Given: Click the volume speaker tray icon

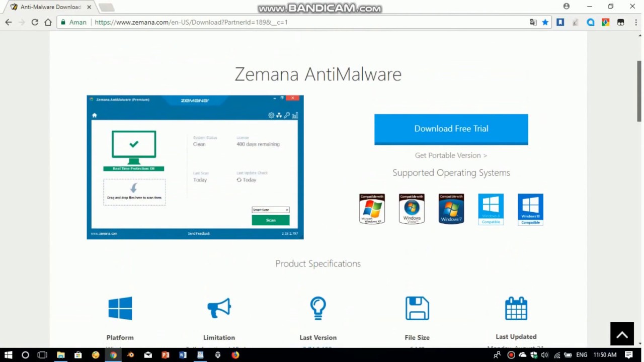Looking at the screenshot, I should tap(544, 355).
